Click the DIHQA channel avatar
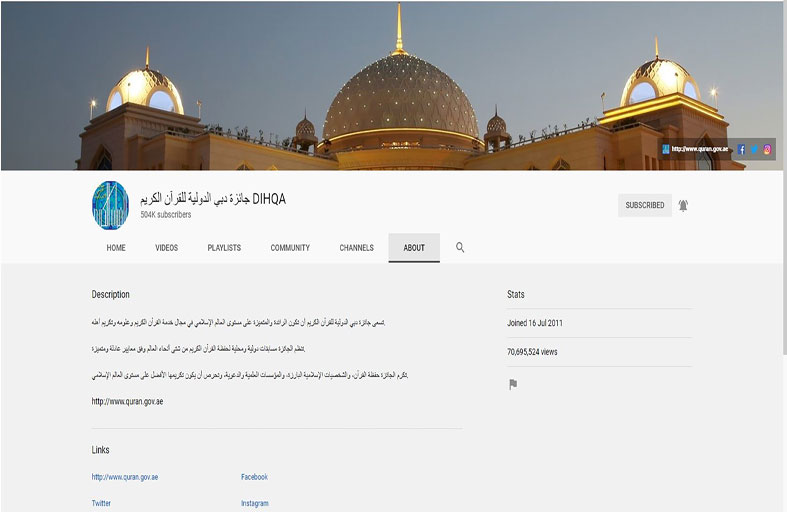Image resolution: width=787 pixels, height=512 pixels. (x=110, y=205)
